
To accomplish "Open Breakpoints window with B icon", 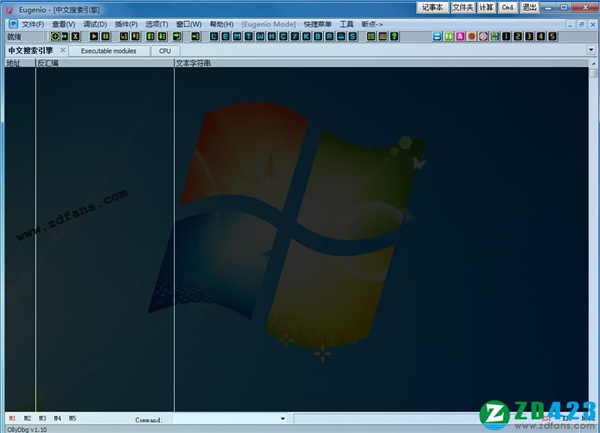I will pos(318,36).
